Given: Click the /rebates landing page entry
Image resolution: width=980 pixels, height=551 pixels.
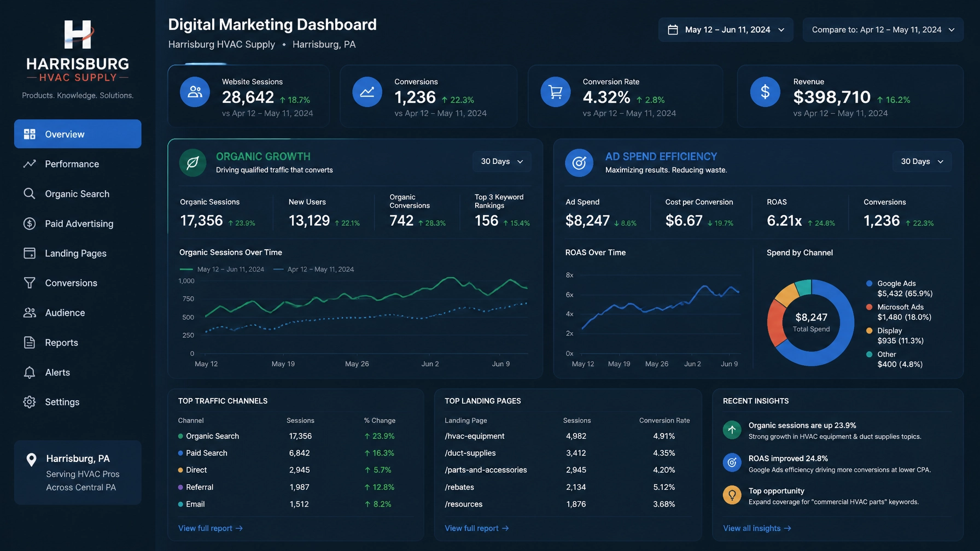Looking at the screenshot, I should [x=568, y=487].
